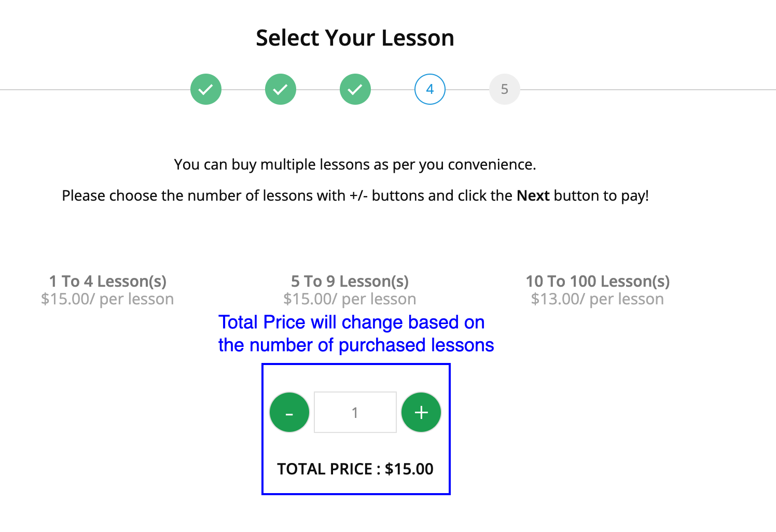Click the price under 1 To 4 Lesson(s)

pyautogui.click(x=107, y=299)
